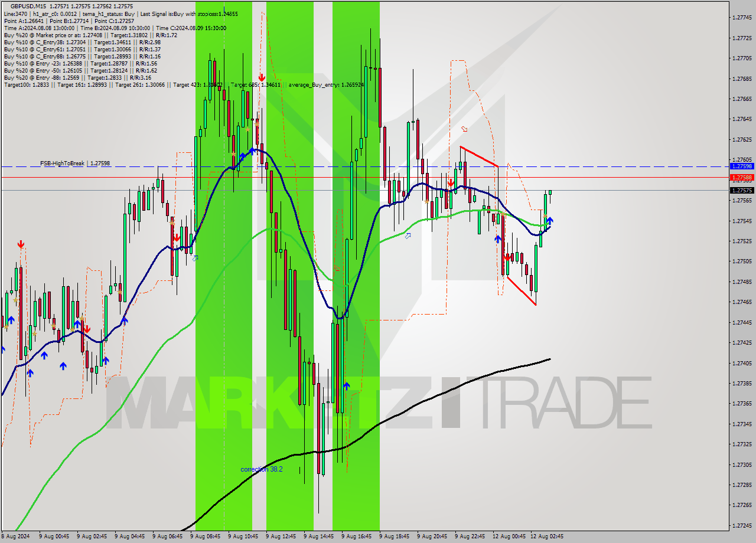
Task: Click the '9 Aug 08:45' time label
Action: click(x=205, y=537)
